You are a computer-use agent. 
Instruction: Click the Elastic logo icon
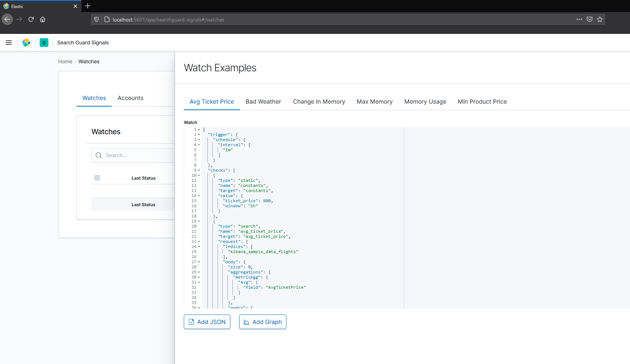[x=26, y=43]
